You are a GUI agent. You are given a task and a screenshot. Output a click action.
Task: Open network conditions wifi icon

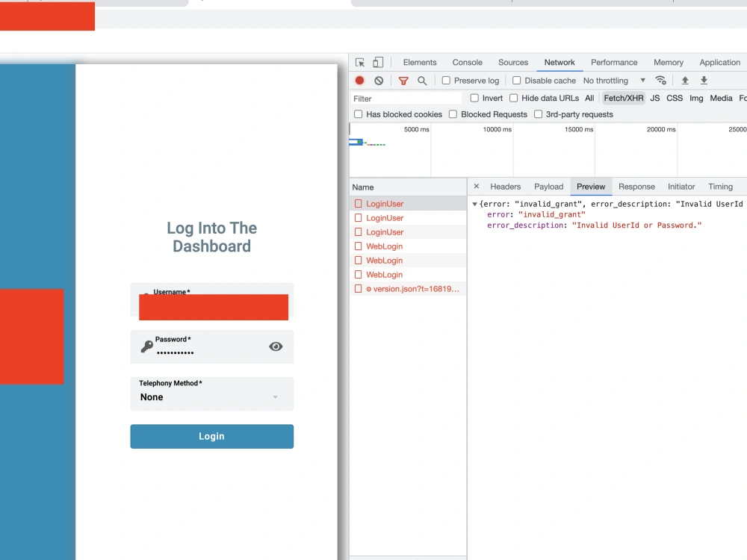point(661,81)
